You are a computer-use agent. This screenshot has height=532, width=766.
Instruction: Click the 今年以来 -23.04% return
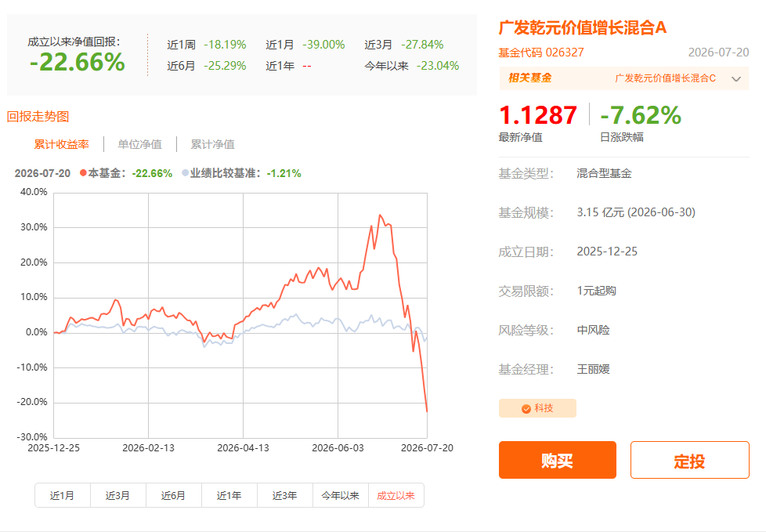tap(412, 66)
